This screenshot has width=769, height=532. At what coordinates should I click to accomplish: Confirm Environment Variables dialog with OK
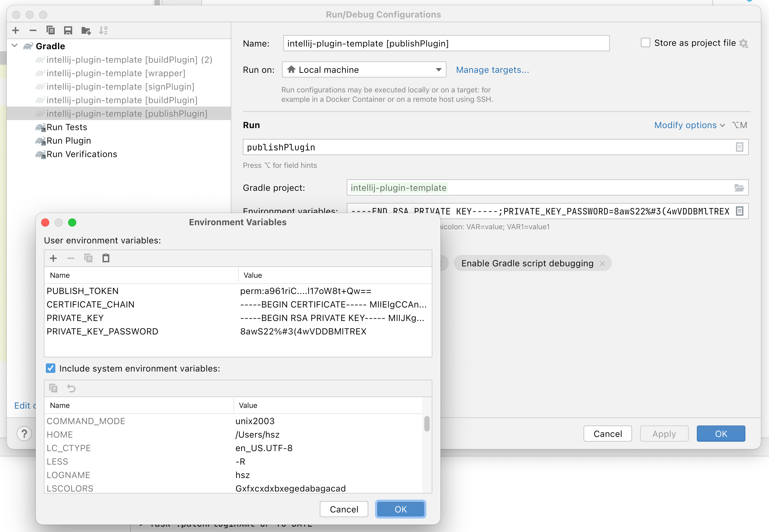click(x=401, y=509)
